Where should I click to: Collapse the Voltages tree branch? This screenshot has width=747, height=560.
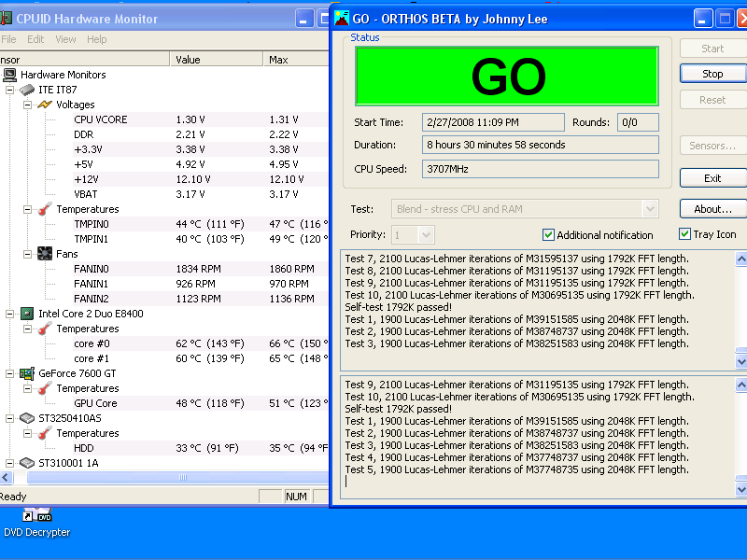[28, 105]
